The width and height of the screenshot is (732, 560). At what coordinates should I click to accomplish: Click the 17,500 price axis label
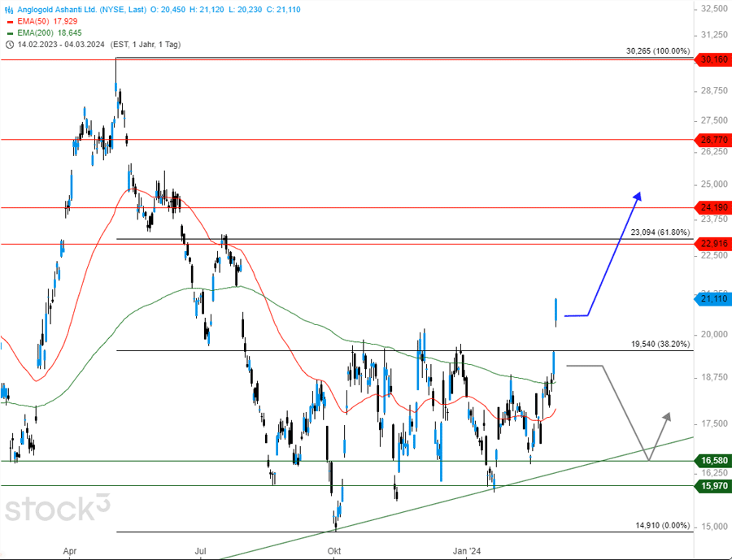tap(714, 423)
